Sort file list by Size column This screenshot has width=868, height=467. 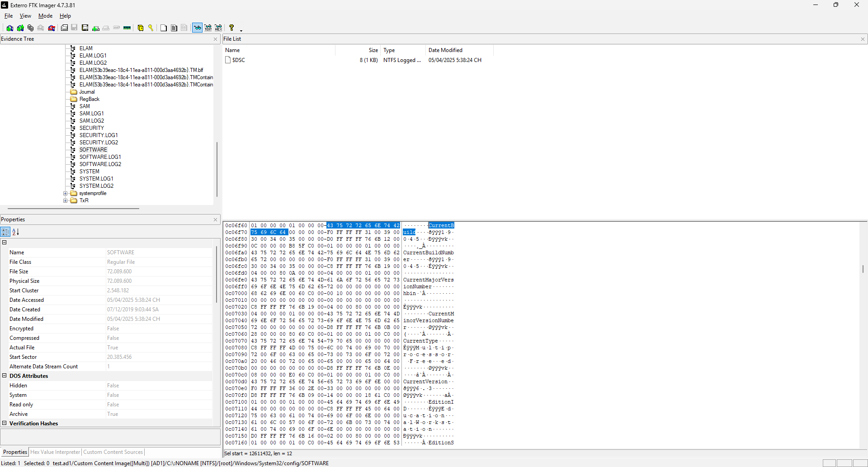[x=358, y=50]
